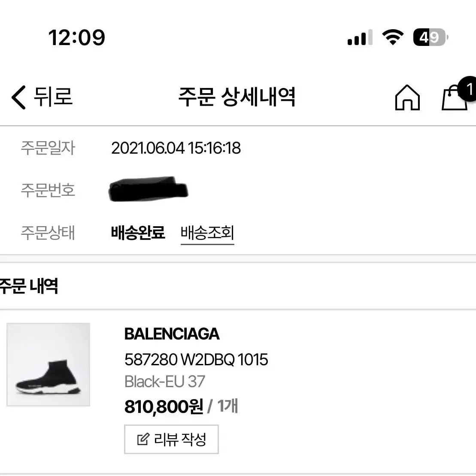This screenshot has height=476, width=476.
Task: Tap the order date 2021.06.04 15:16:18
Action: tap(176, 148)
